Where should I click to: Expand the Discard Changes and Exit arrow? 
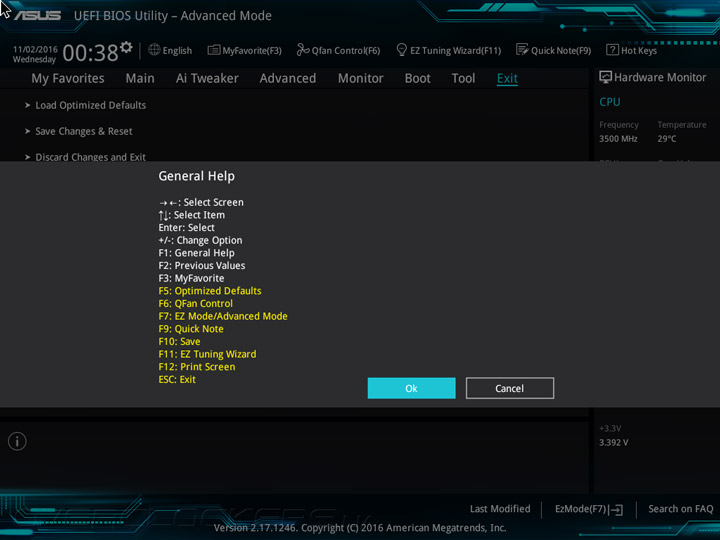pos(28,157)
